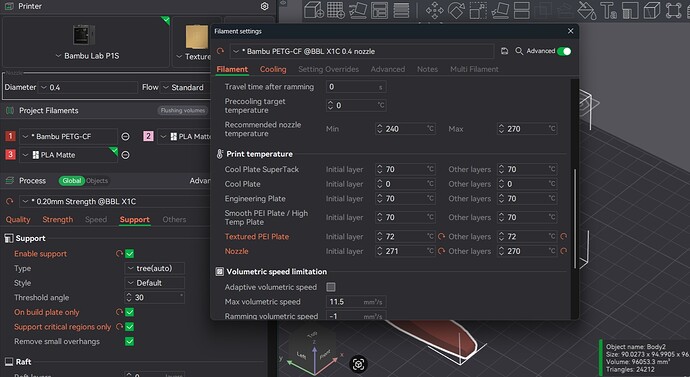Screen dimensions: 690x377
Task: Select the Move tool in toolbar
Action: coord(434,10)
